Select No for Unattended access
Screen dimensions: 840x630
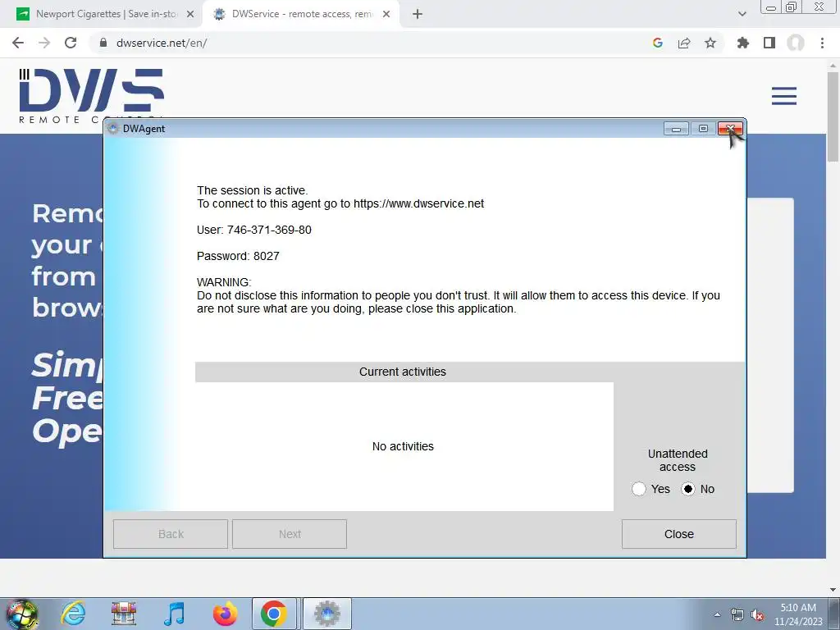688,489
